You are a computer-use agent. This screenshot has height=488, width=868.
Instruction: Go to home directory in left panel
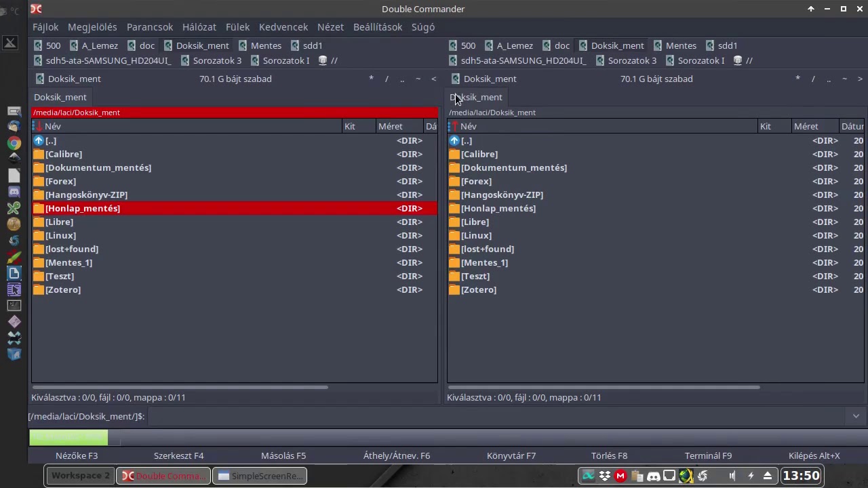(418, 79)
